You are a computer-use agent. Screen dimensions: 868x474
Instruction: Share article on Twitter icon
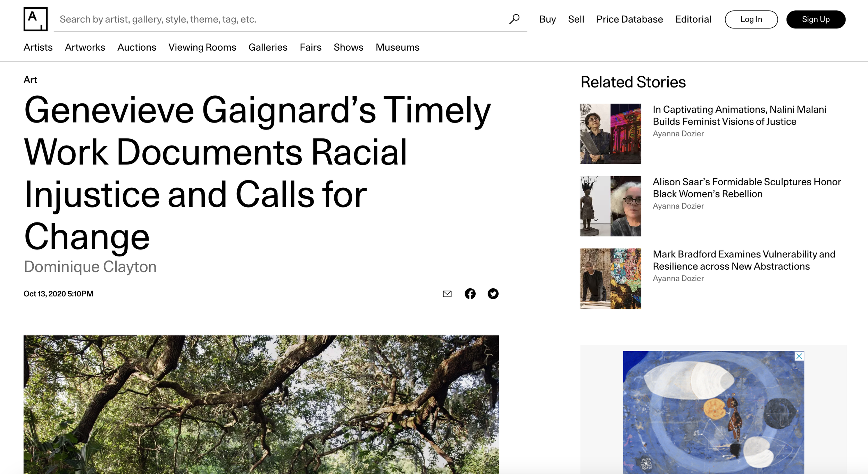493,294
